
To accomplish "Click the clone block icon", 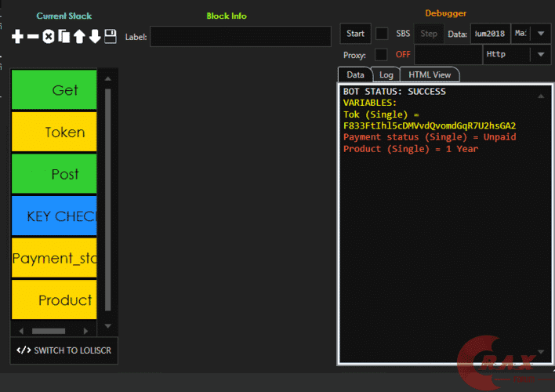I will coord(63,37).
